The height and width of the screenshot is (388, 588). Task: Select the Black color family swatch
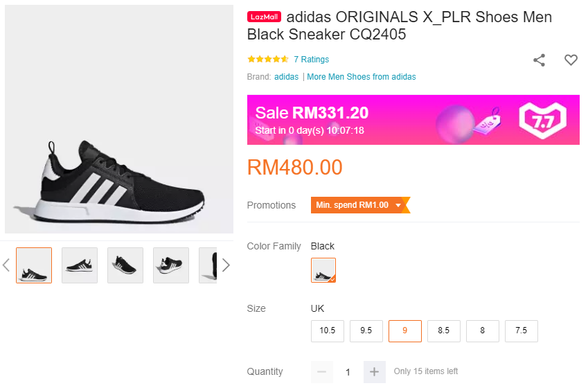tap(323, 270)
